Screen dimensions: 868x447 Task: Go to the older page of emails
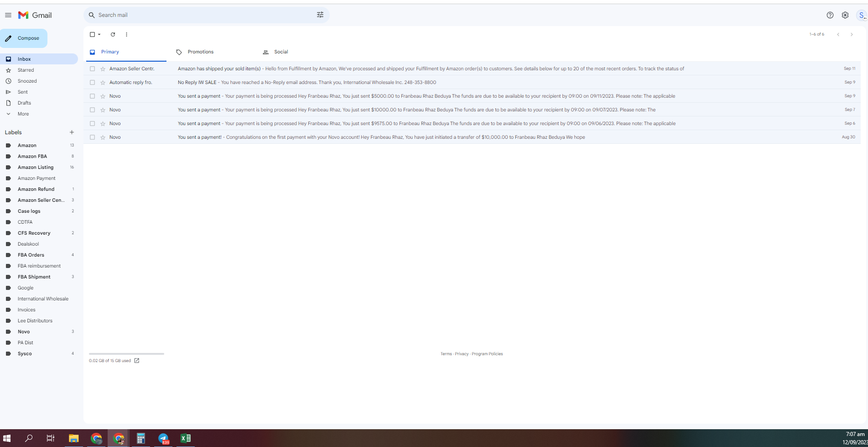(852, 34)
